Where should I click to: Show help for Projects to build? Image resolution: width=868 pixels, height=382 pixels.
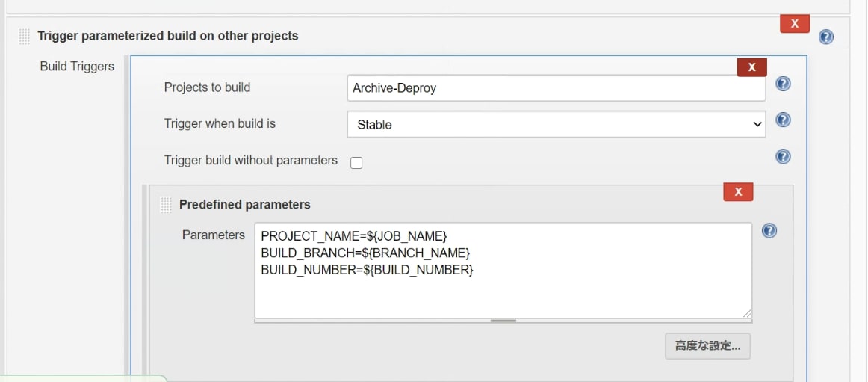pos(783,84)
